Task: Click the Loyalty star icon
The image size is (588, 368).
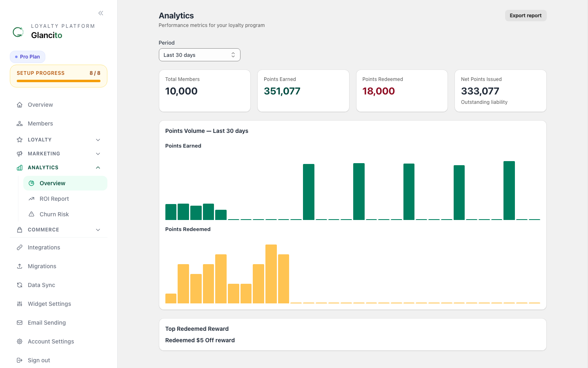Action: tap(20, 140)
